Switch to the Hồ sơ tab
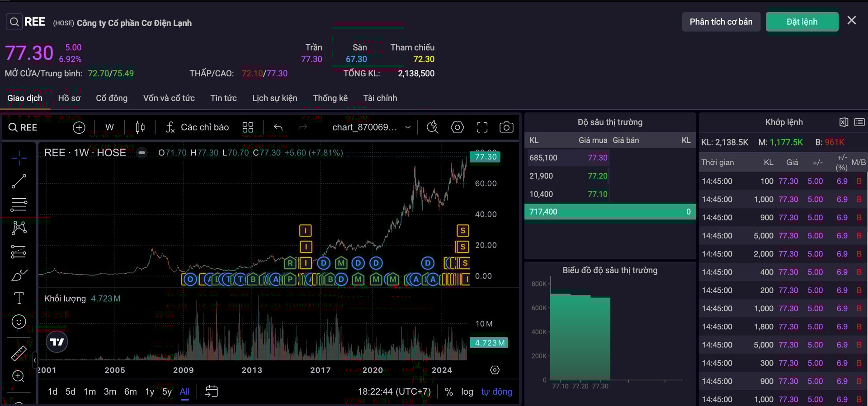 pos(69,98)
